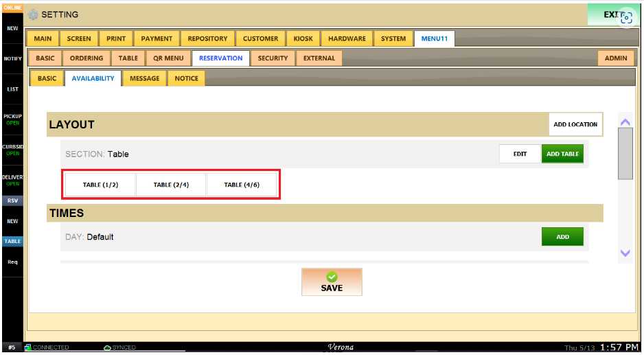Click the SYNCED cloud icon in status bar

(107, 347)
